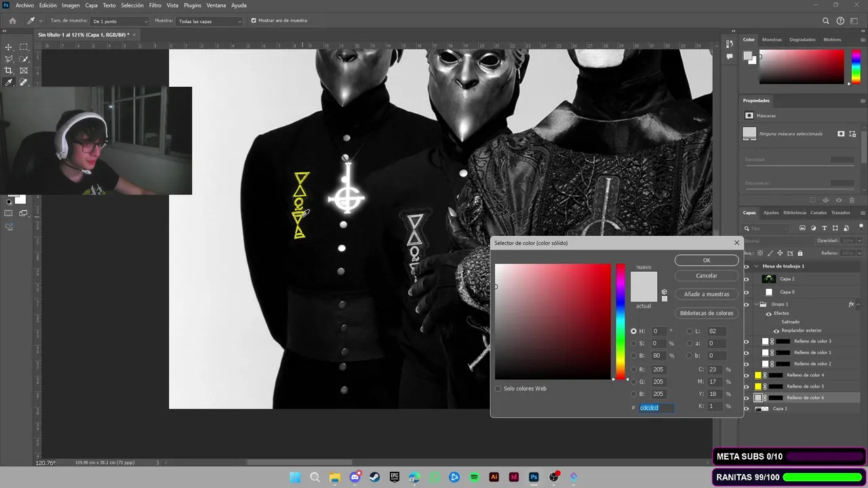This screenshot has height=488, width=868.
Task: Open the Ventana menu
Action: pos(216,5)
